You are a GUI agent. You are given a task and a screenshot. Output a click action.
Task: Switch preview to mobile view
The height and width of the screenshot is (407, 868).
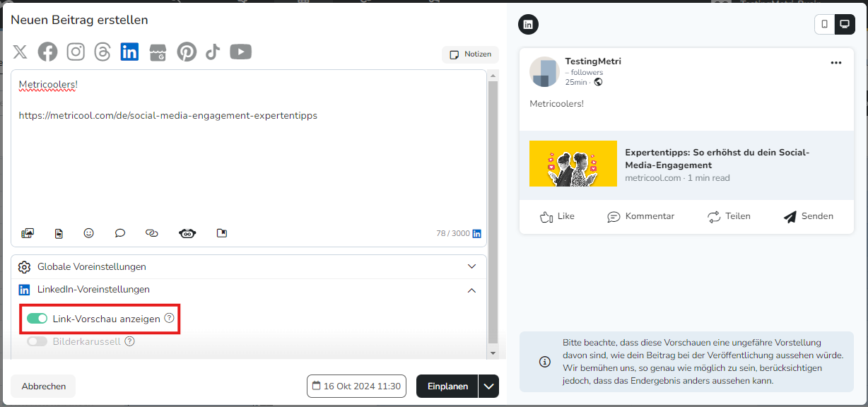point(824,24)
